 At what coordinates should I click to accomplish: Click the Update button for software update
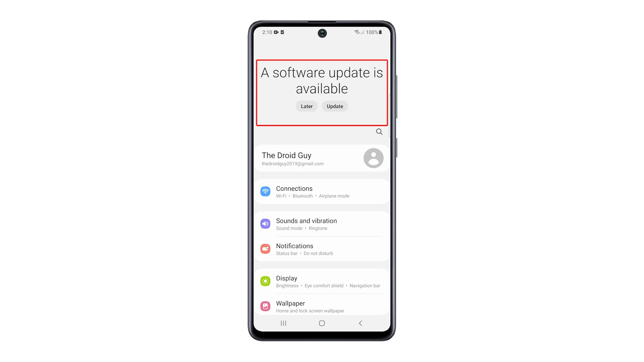[x=335, y=106]
